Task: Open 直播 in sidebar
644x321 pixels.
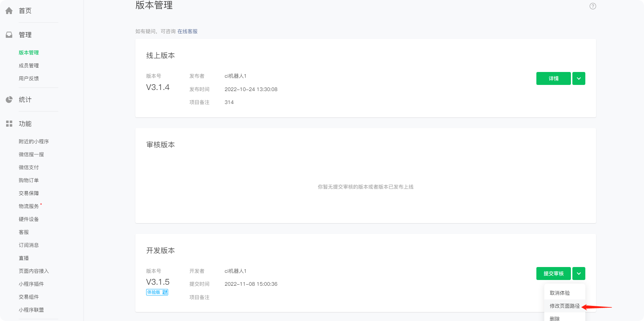Action: pos(24,258)
